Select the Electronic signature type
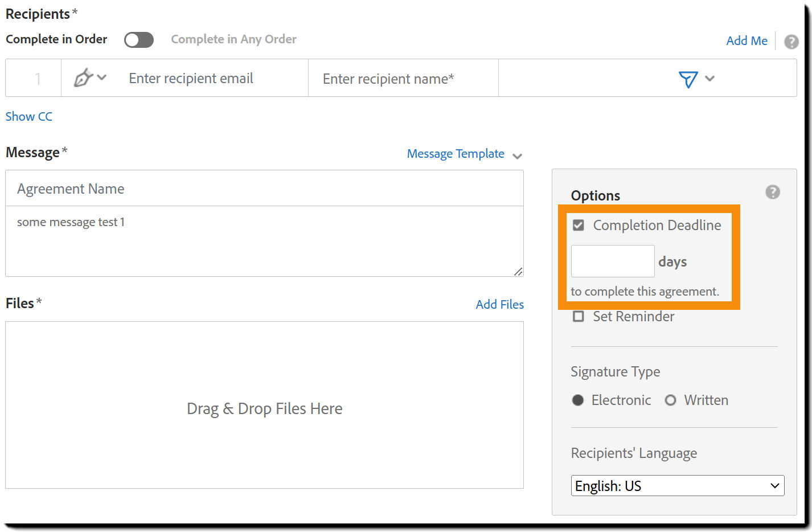 coord(577,400)
